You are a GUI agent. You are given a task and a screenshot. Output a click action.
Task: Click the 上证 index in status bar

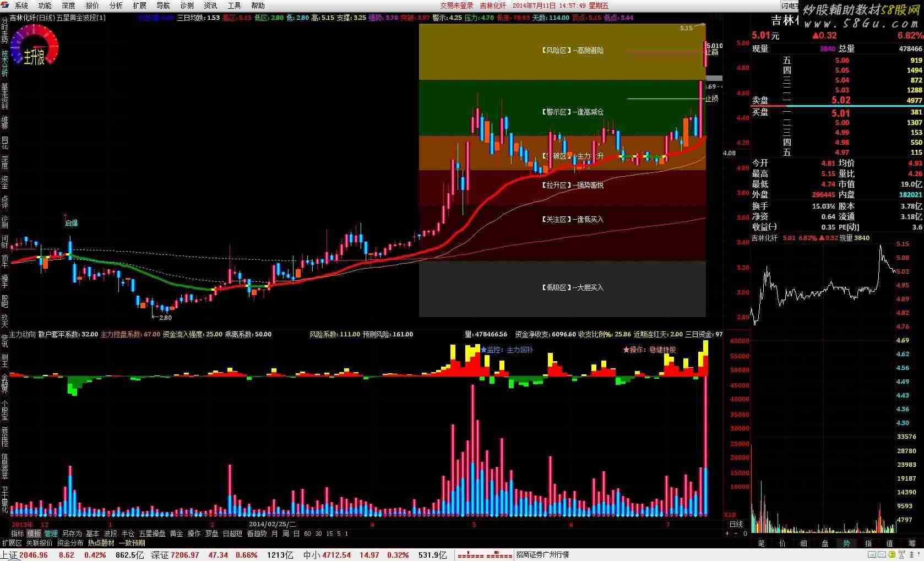pyautogui.click(x=9, y=555)
